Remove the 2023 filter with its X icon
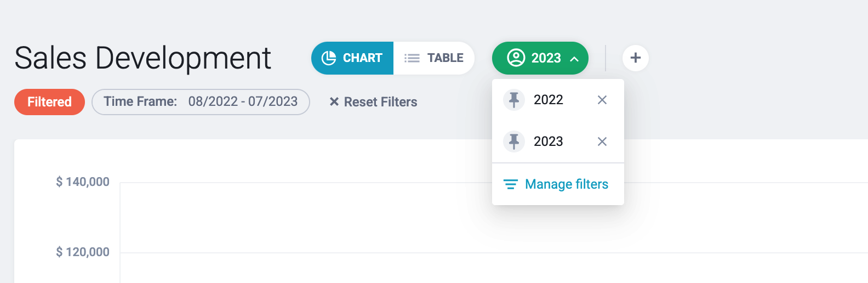The image size is (868, 283). coord(602,141)
